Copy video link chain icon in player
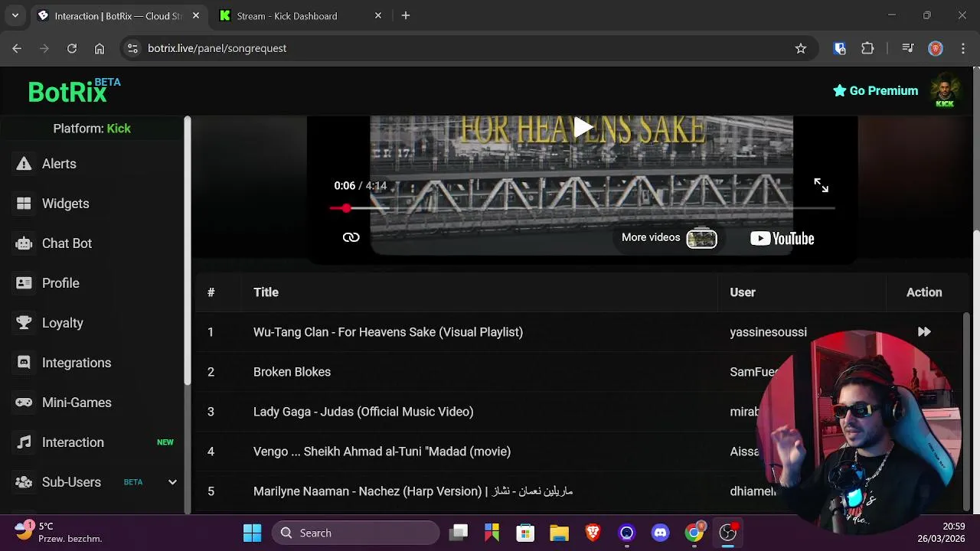The image size is (980, 551). 351,237
